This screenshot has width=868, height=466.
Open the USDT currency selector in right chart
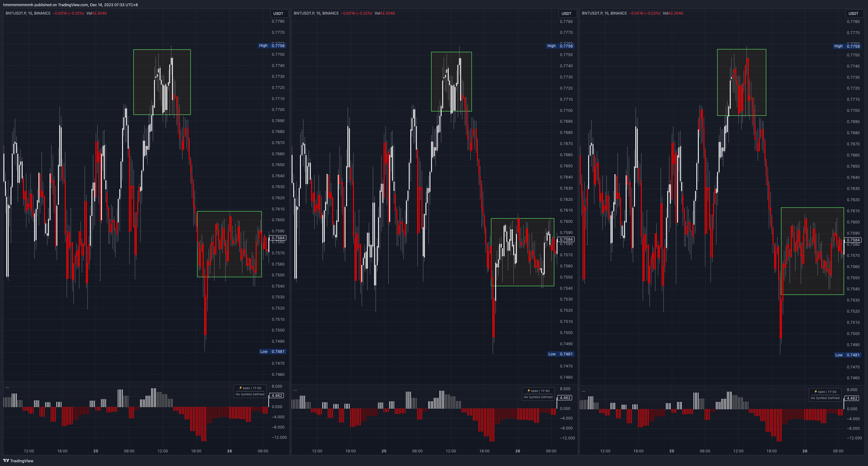pos(853,13)
